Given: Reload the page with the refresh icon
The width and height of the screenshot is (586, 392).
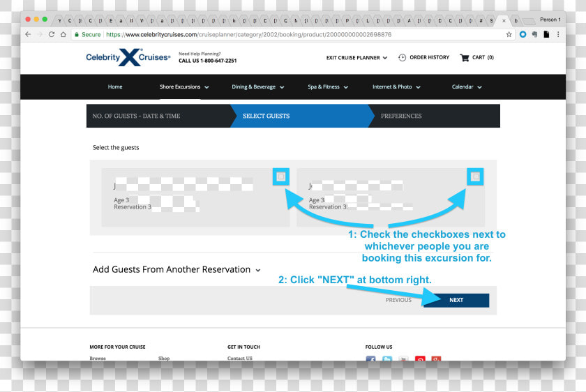Looking at the screenshot, I should coord(52,34).
